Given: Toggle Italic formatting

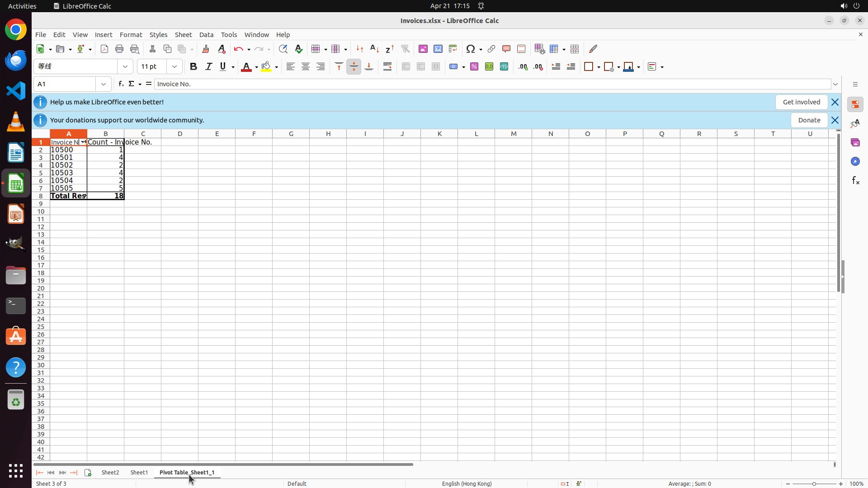Looking at the screenshot, I should [208, 66].
